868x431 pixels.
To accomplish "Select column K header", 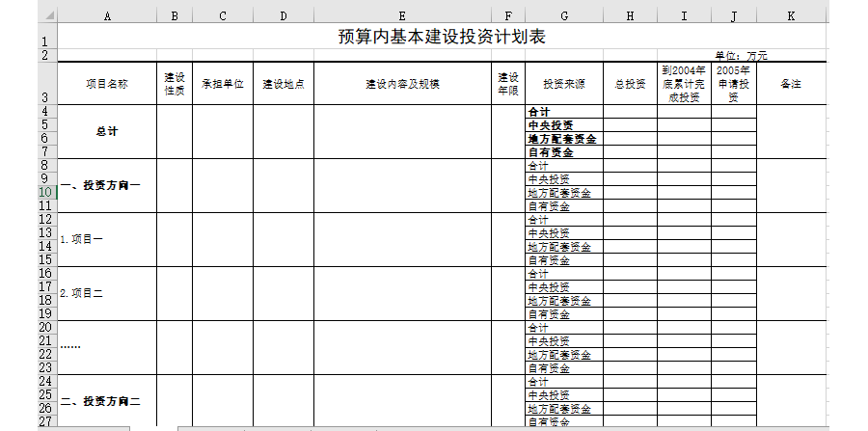I will (791, 16).
